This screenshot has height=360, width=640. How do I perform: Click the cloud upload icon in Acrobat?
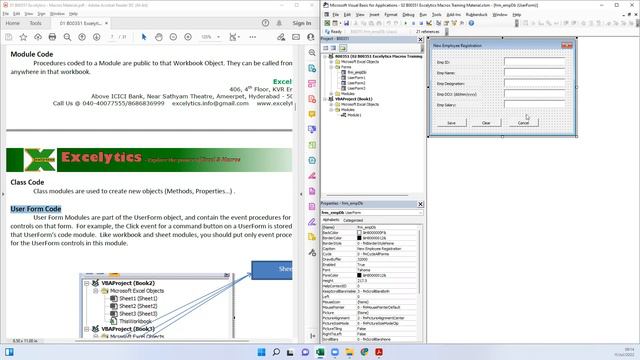(38, 37)
